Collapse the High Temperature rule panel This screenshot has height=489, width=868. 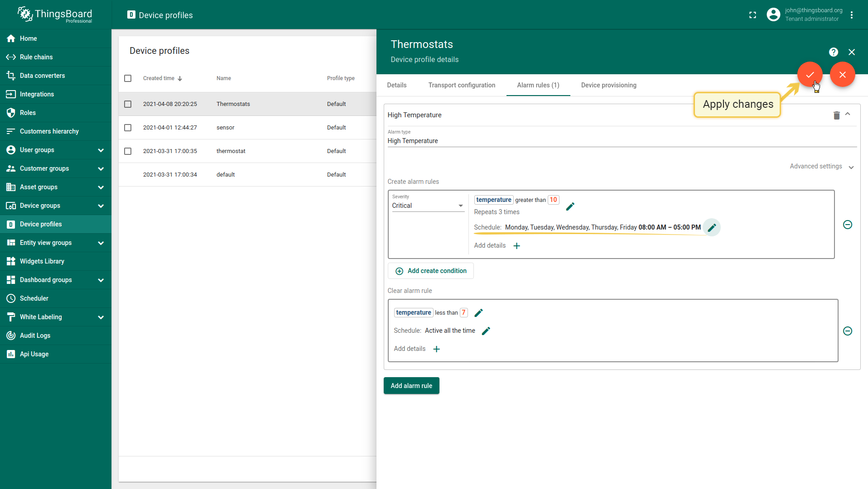coord(848,114)
